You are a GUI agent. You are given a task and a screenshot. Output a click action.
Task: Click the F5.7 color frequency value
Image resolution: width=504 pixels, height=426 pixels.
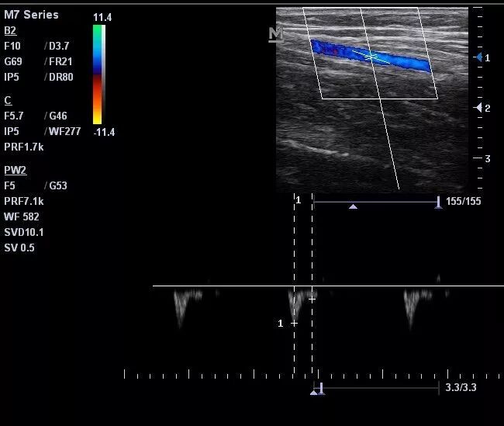tap(13, 116)
